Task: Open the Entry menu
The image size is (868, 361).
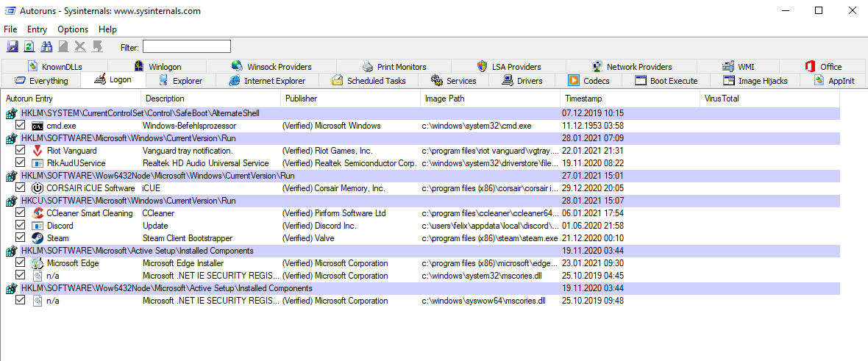Action: click(x=37, y=29)
